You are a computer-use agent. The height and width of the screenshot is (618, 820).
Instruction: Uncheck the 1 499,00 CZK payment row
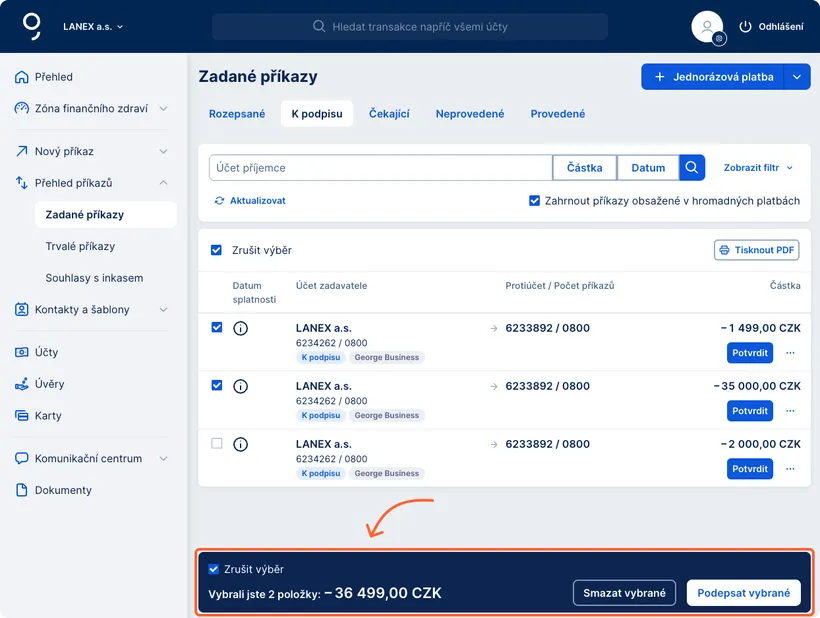(217, 327)
